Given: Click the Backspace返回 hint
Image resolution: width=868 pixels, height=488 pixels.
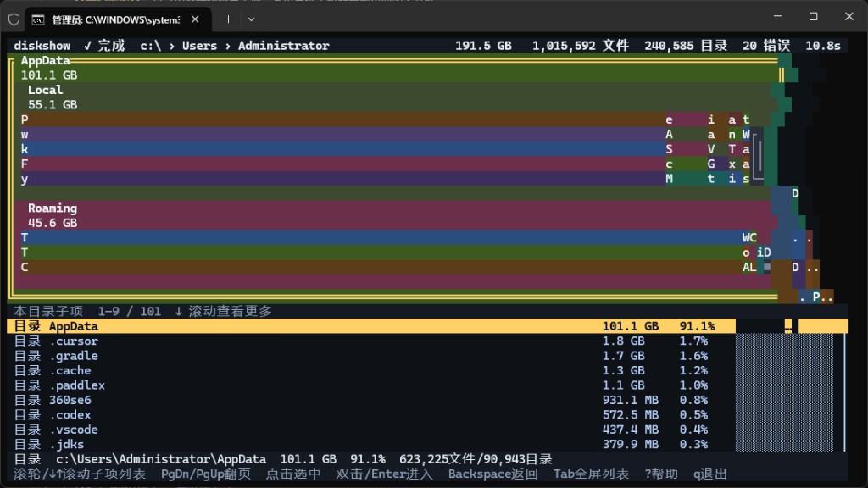Looking at the screenshot, I should coord(492,474).
